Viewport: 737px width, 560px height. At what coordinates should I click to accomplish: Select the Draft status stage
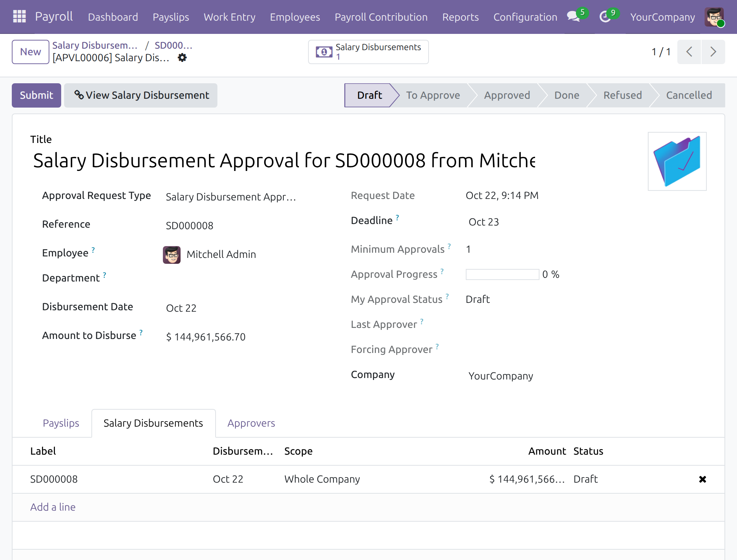369,95
